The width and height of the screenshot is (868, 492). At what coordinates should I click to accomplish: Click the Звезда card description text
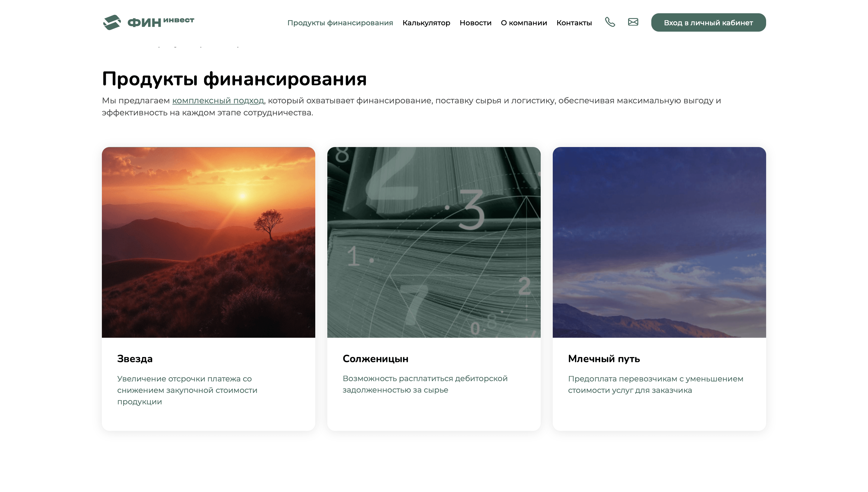(x=187, y=390)
